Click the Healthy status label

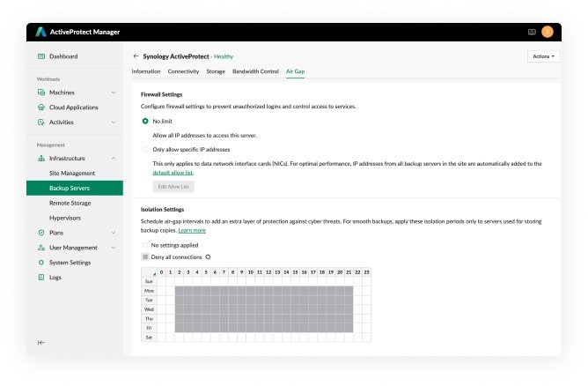coord(224,56)
